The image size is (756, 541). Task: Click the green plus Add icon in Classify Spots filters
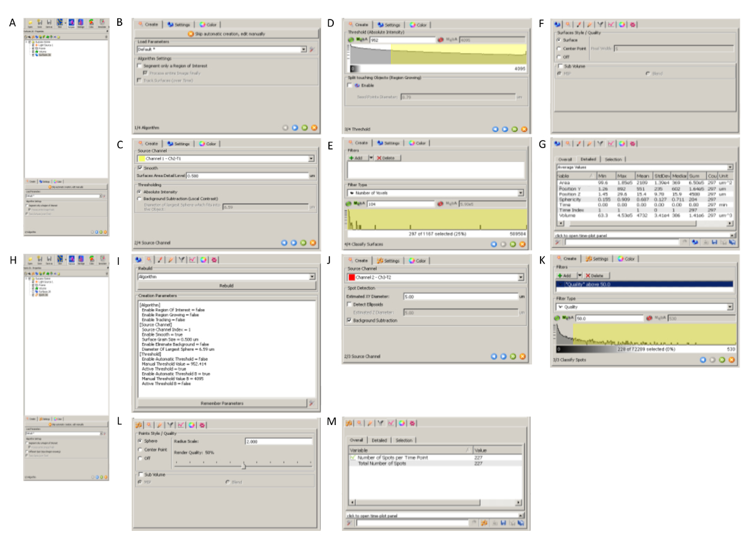click(x=559, y=276)
